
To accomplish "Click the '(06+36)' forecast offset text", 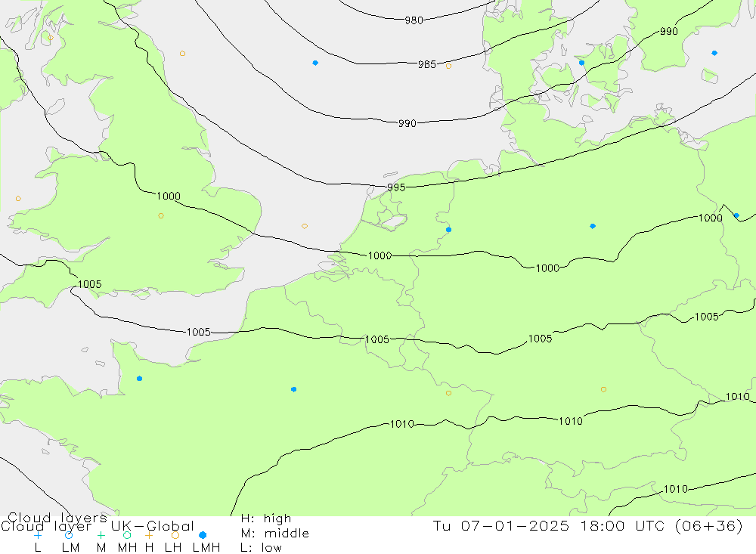I will [x=709, y=525].
